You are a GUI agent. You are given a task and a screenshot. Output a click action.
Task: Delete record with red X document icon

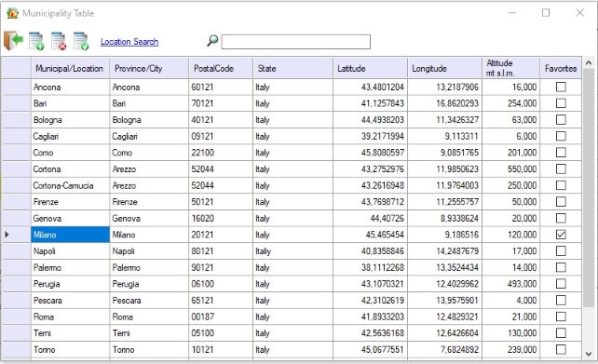[x=59, y=41]
